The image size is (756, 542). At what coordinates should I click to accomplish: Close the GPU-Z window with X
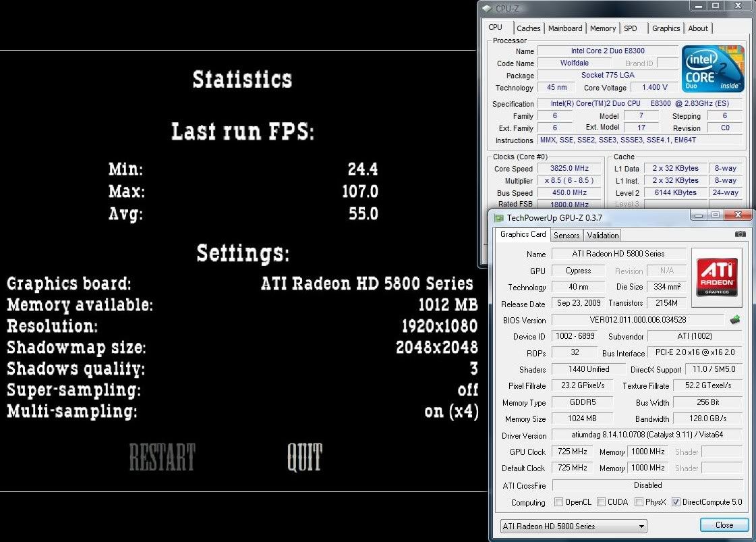[738, 214]
